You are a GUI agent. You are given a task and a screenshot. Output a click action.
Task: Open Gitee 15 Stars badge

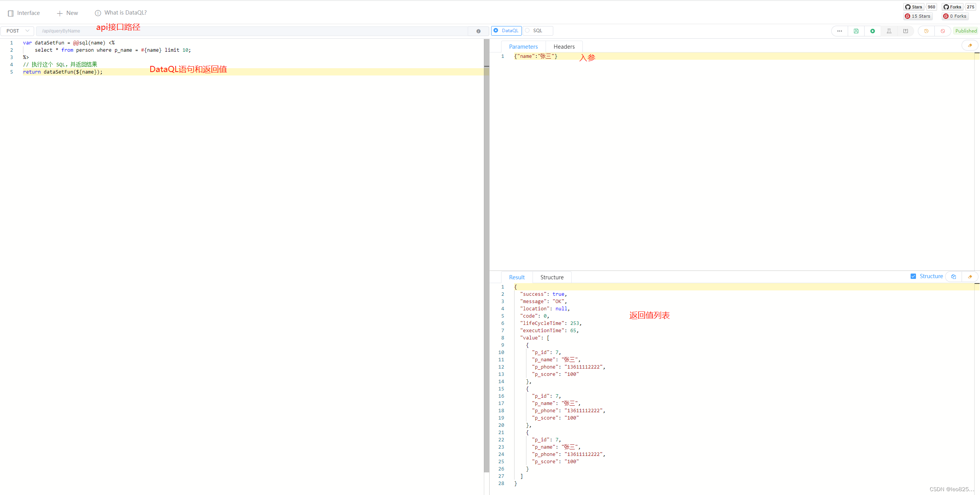(918, 16)
